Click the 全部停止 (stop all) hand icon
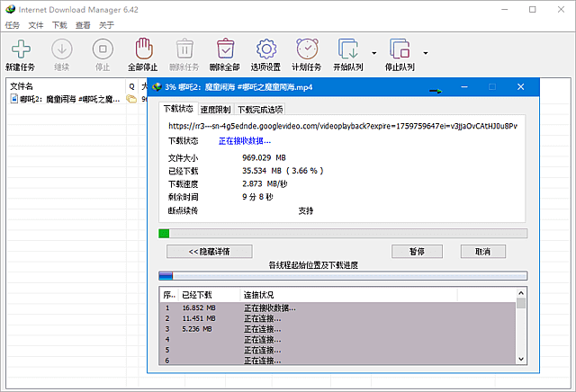Image resolution: width=576 pixels, height=392 pixels. click(144, 49)
